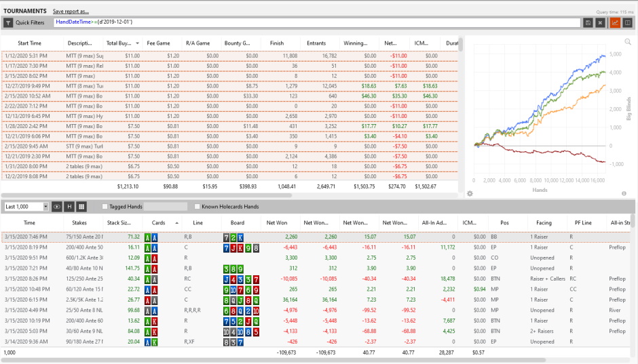
Task: Clear the filter with the X icon
Action: (600, 23)
